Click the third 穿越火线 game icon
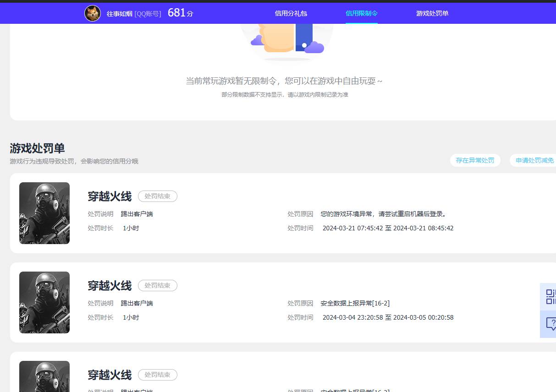 44,378
